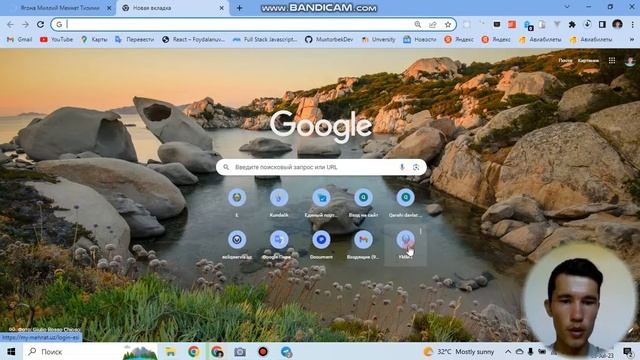Open the React – Foydalanuv... bookmark
The image size is (640, 360).
[193, 40]
